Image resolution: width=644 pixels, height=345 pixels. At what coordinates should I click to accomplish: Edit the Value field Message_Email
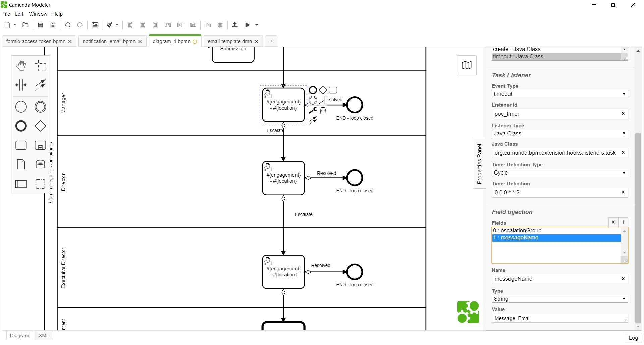(x=560, y=318)
